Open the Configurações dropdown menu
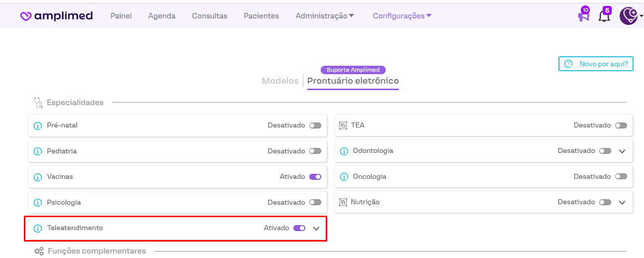The height and width of the screenshot is (258, 644). (x=402, y=16)
